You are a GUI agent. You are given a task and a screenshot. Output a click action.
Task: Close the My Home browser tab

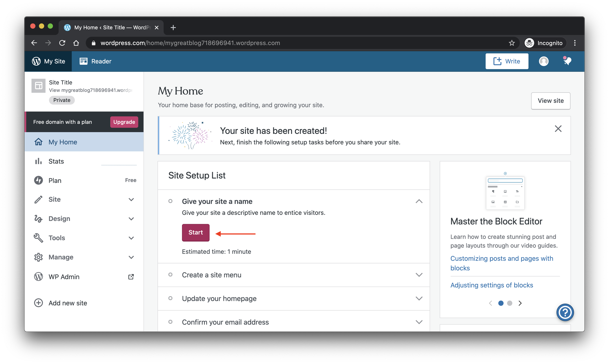[x=157, y=28]
